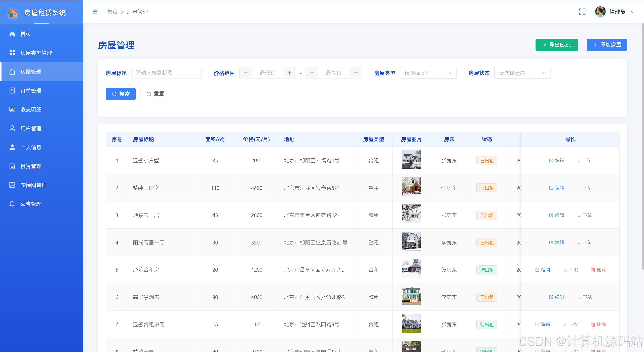Go to 轮播图管理 in the sidebar
644x352 pixels.
(x=33, y=185)
